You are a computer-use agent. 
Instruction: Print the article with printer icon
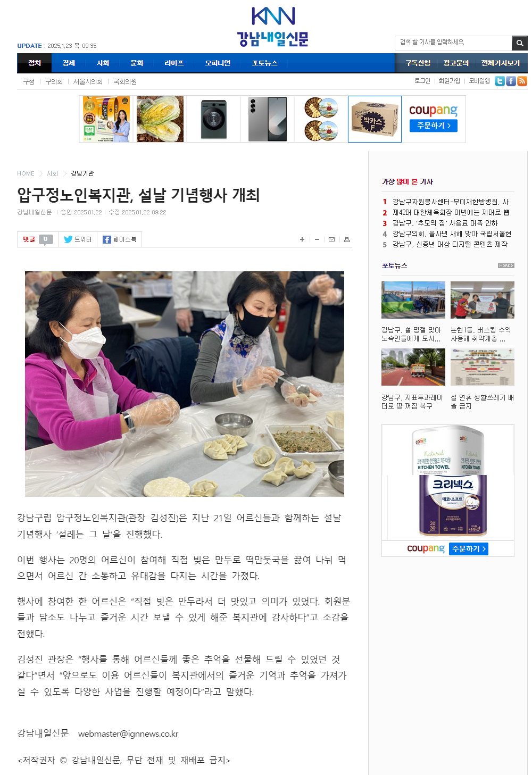347,240
